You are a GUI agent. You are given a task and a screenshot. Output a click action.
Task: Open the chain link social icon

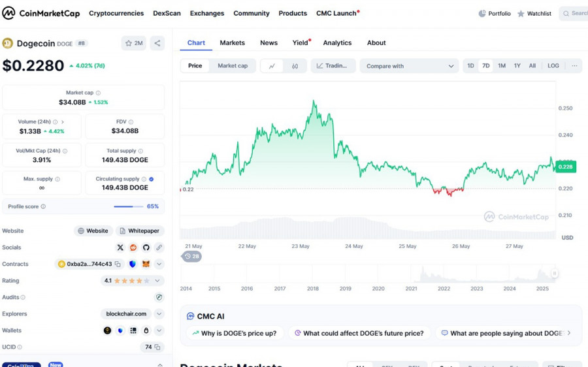[159, 247]
